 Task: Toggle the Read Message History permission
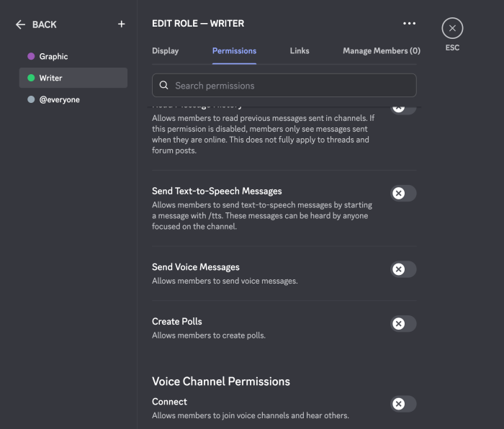tap(403, 108)
